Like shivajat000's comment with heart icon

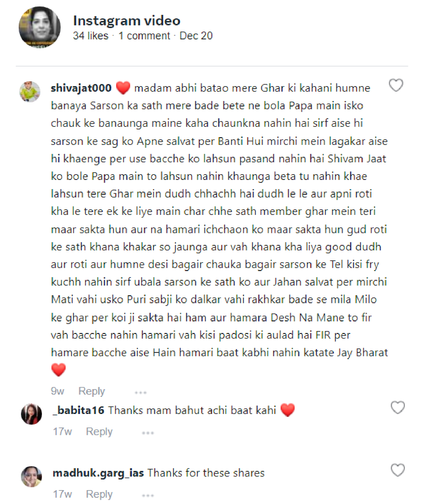396,86
